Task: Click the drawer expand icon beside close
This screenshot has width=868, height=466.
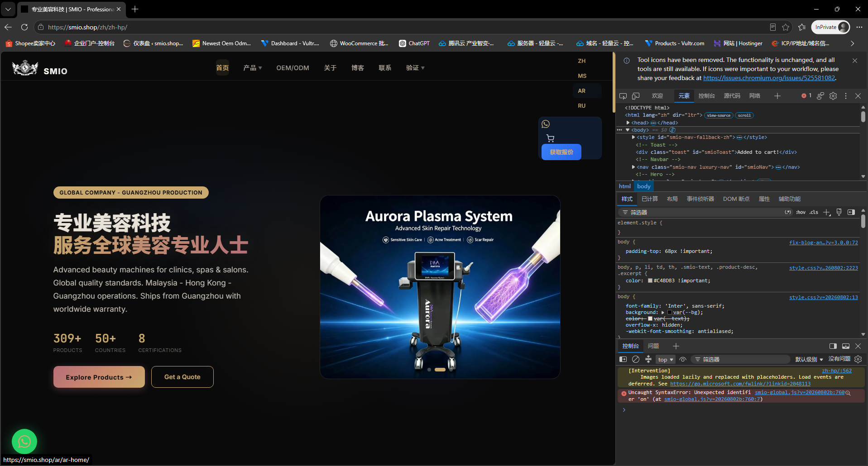Action: coord(845,346)
